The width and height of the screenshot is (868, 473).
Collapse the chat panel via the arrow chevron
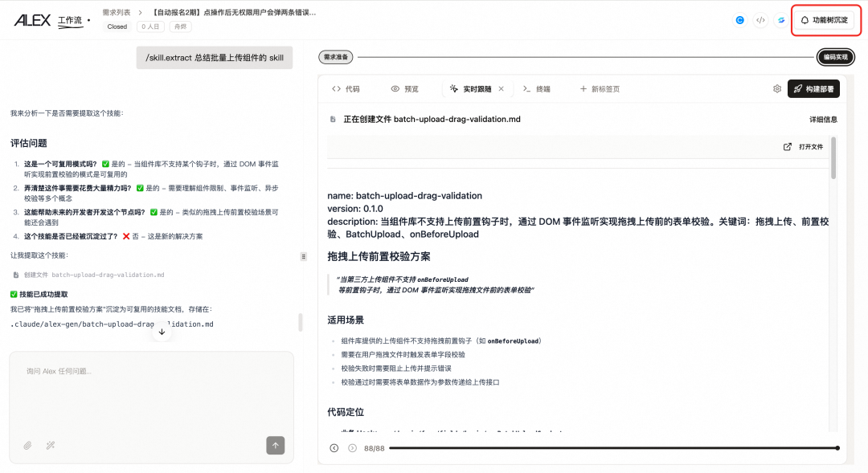click(x=163, y=330)
